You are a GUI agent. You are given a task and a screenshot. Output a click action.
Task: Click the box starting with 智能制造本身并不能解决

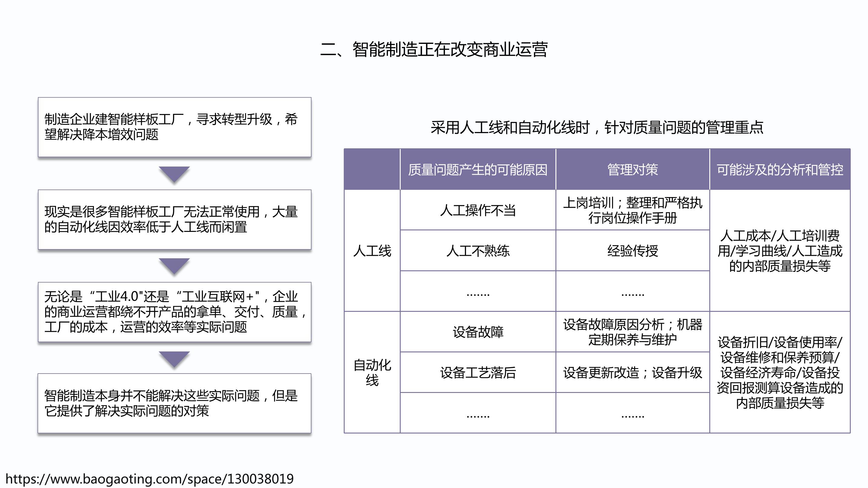pos(174,403)
